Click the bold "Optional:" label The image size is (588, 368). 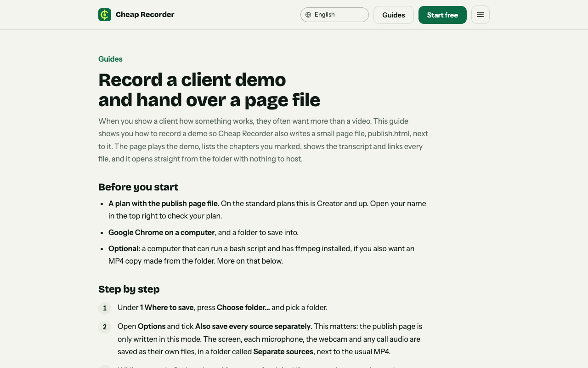tap(124, 248)
